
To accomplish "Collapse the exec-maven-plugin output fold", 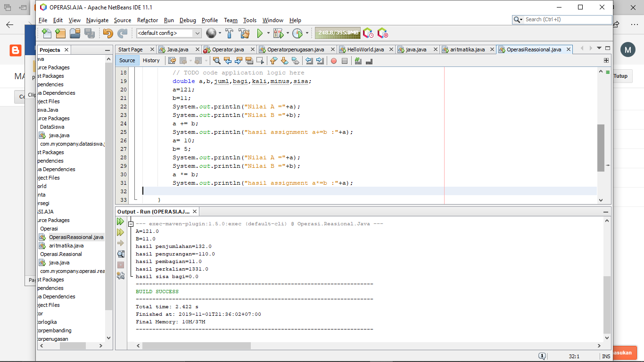I will pyautogui.click(x=132, y=224).
